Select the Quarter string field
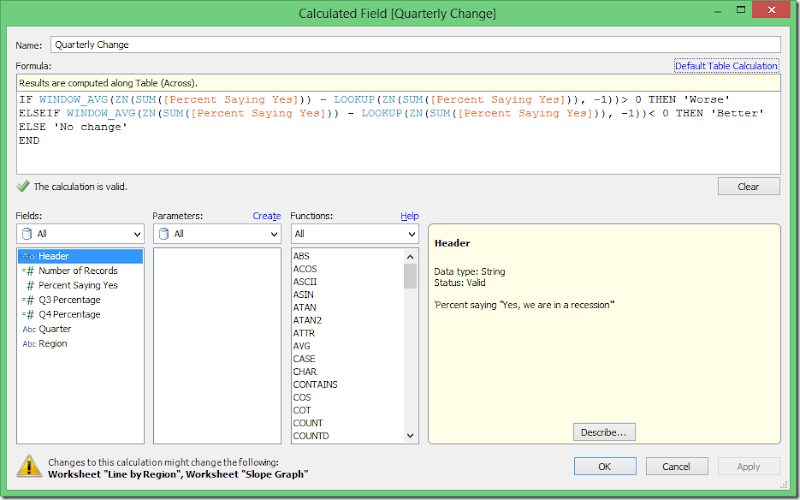This screenshot has height=500, width=800. point(55,329)
